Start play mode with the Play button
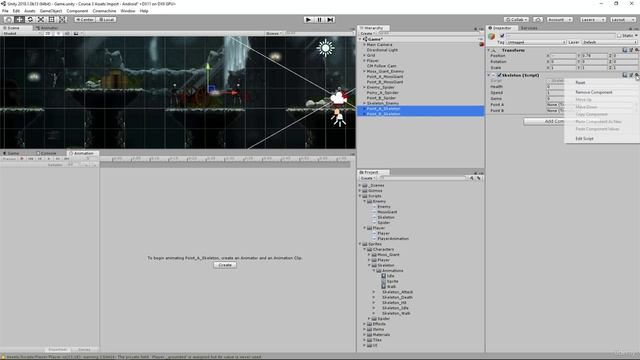640x360 pixels. (309, 19)
